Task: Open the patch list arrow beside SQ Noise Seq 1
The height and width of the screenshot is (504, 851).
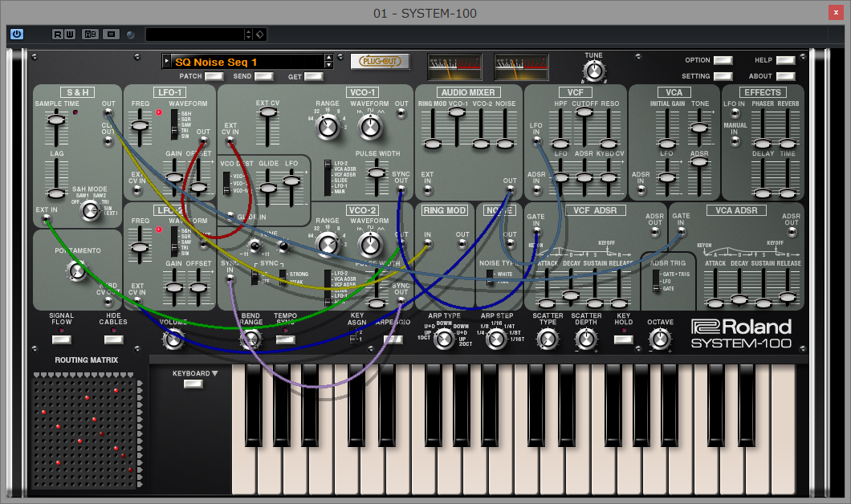Action: [x=166, y=61]
